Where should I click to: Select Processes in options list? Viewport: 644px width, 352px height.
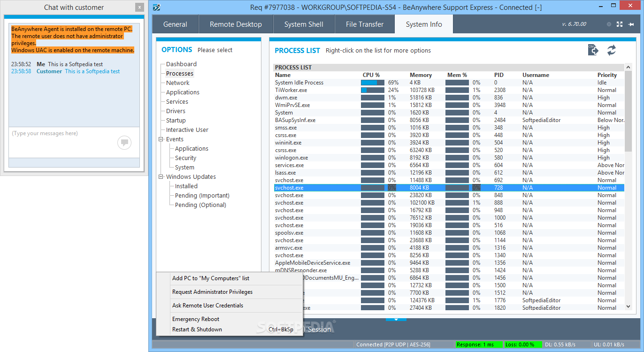point(180,73)
